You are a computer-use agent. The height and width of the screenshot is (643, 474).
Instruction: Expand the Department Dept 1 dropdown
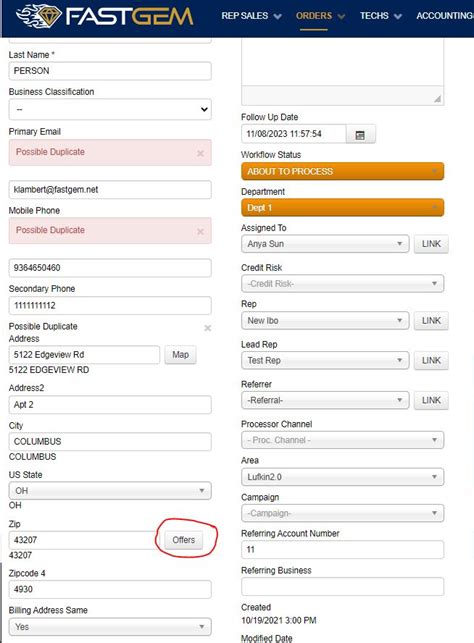pos(342,208)
